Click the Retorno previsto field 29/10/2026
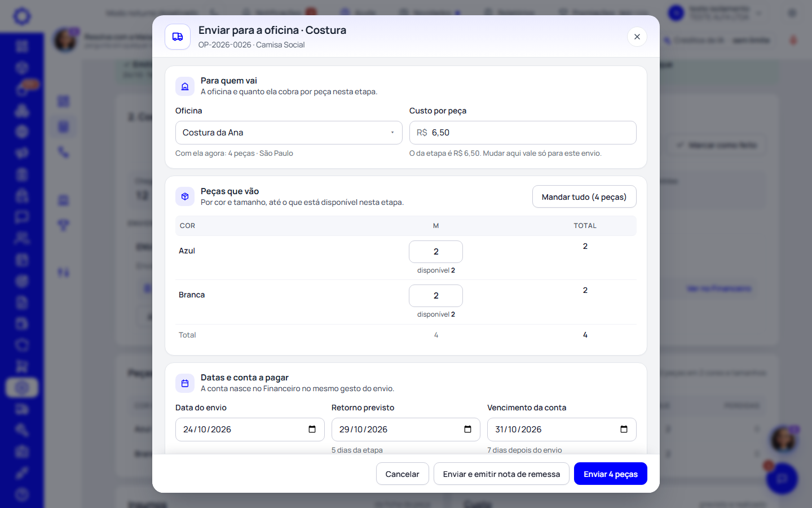This screenshot has width=812, height=508. 405,430
